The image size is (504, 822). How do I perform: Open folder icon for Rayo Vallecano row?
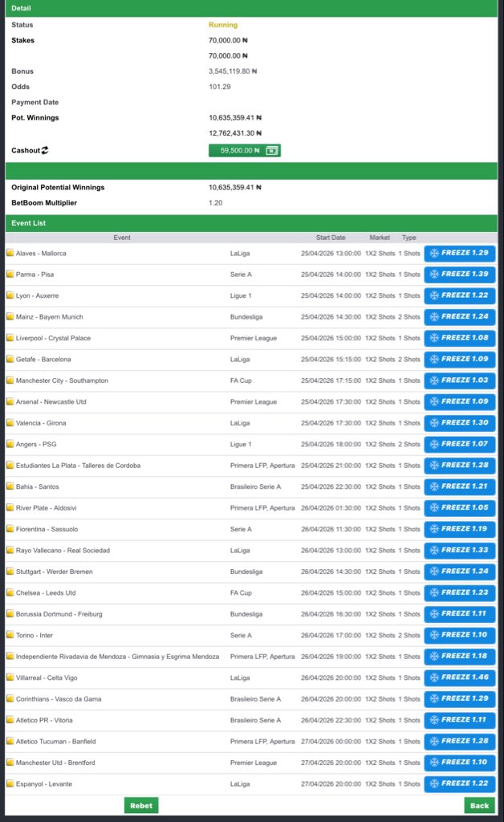[10, 550]
